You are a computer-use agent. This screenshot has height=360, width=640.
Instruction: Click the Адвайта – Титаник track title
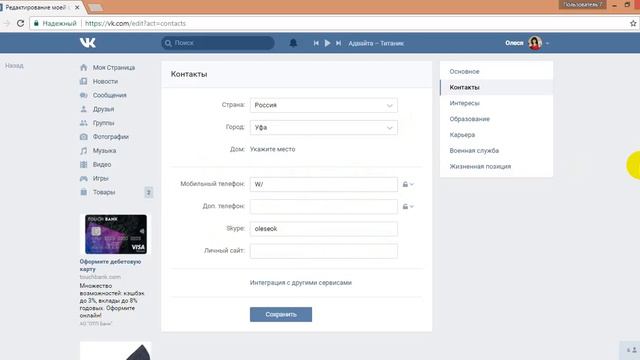[376, 43]
